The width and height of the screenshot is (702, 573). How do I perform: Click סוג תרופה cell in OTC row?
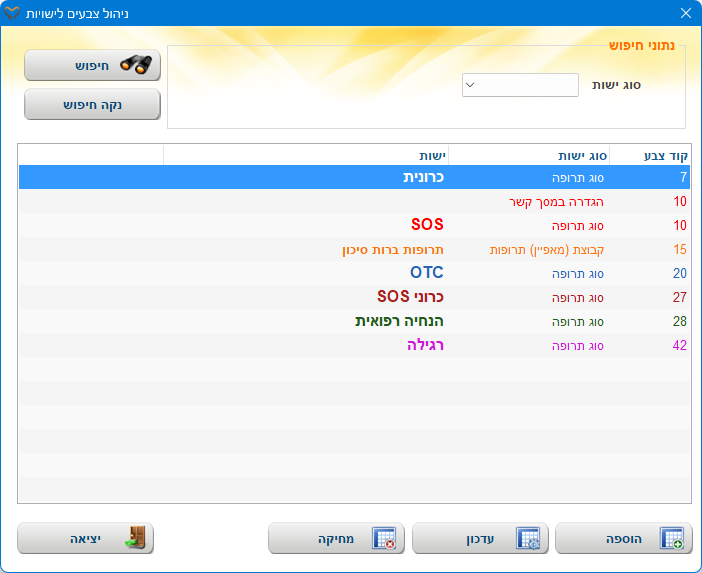coord(529,273)
